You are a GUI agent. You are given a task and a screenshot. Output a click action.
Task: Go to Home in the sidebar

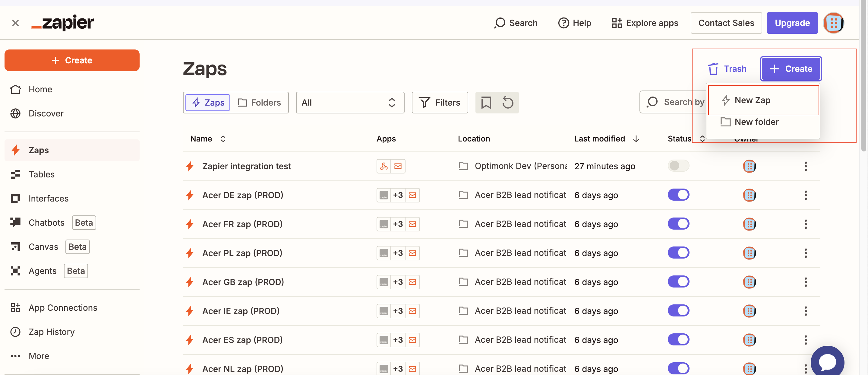72,89
